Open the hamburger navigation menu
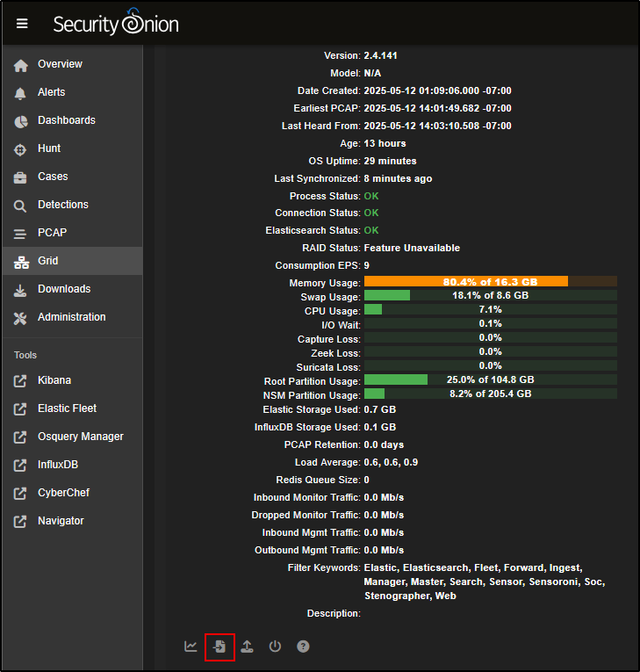 [x=22, y=24]
